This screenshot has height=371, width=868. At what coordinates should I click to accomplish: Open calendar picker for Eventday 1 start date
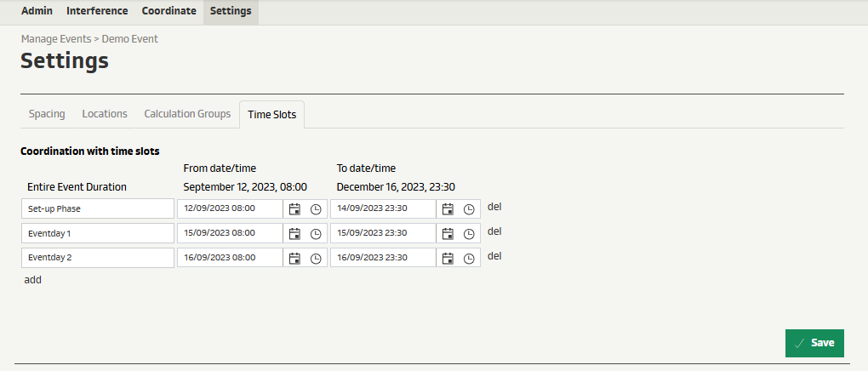(294, 234)
